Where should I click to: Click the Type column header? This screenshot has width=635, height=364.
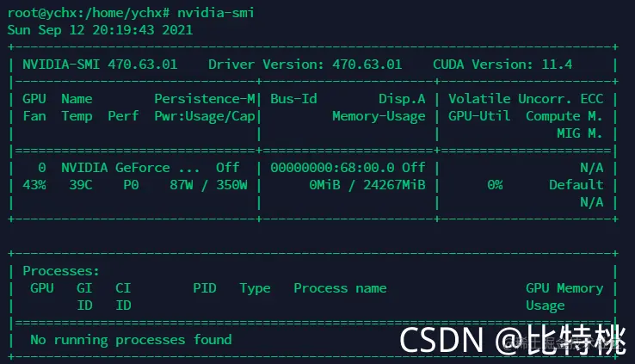255,288
